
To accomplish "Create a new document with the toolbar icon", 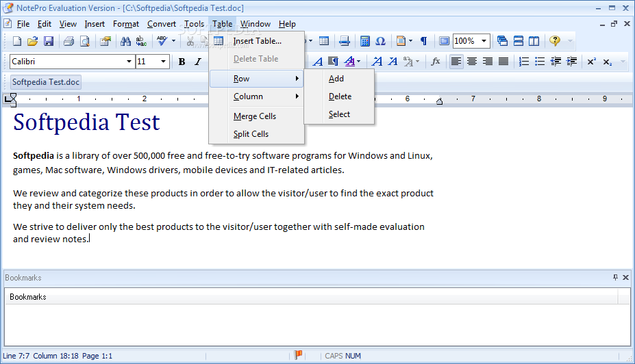I will coord(17,41).
